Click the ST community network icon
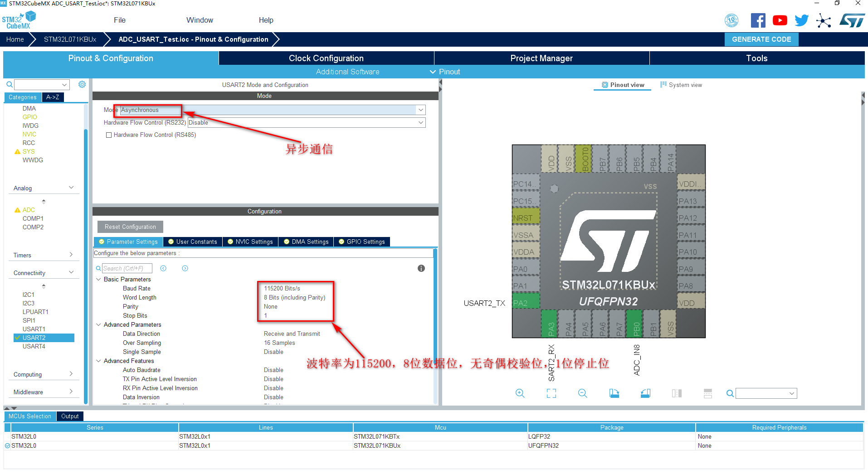Screen dimensions: 868x474 824,20
